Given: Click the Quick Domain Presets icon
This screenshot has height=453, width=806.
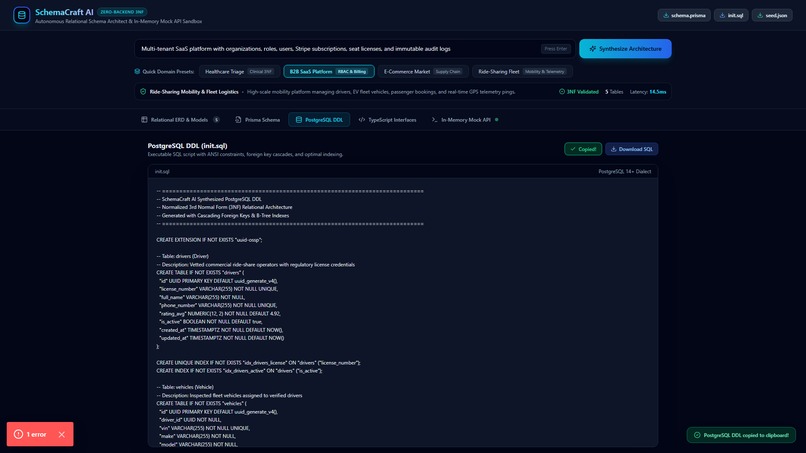Looking at the screenshot, I should click(137, 71).
